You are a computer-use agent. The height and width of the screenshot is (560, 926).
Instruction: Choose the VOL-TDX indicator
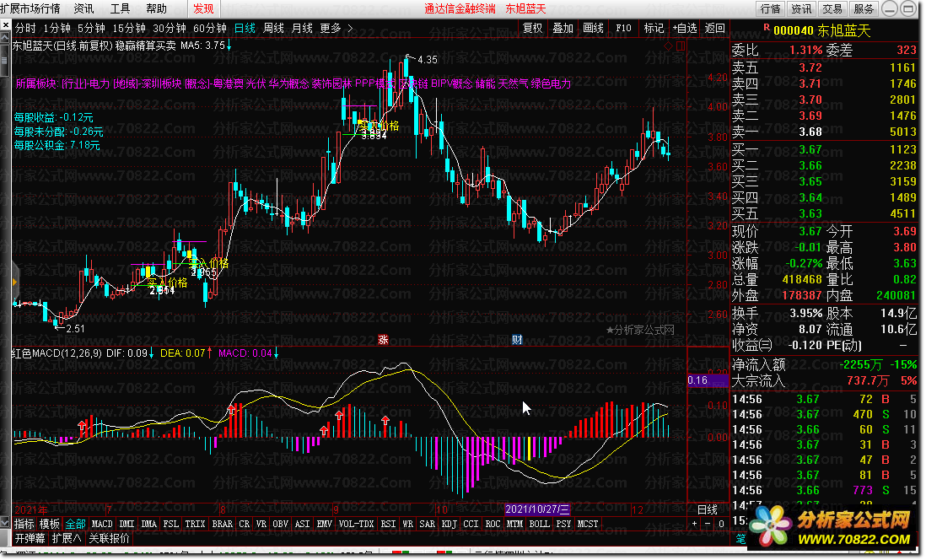356,524
